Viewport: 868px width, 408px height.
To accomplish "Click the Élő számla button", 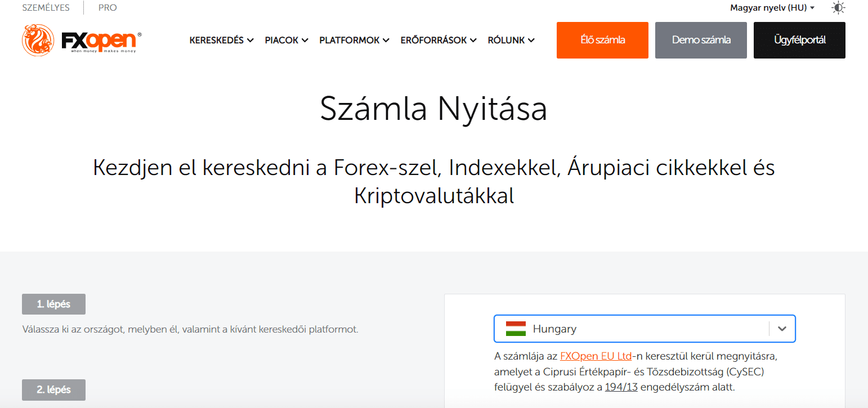I will coord(602,40).
